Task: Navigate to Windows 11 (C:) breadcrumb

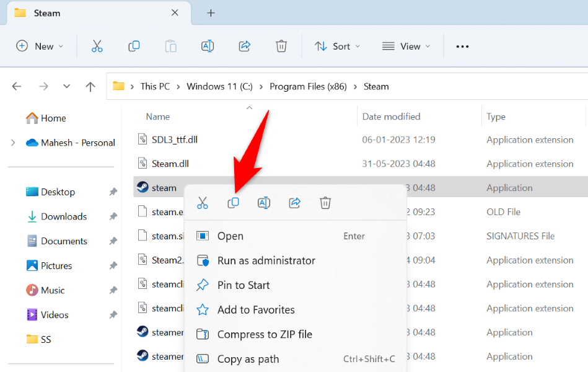Action: 220,87
